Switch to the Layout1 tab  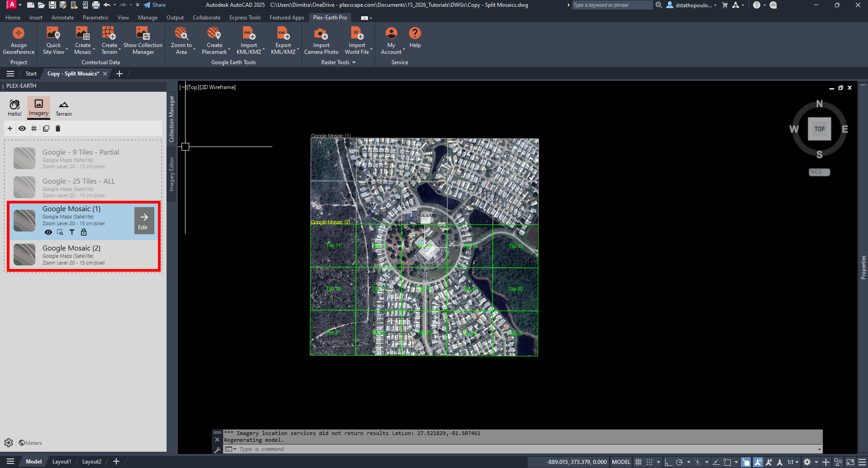coord(62,462)
